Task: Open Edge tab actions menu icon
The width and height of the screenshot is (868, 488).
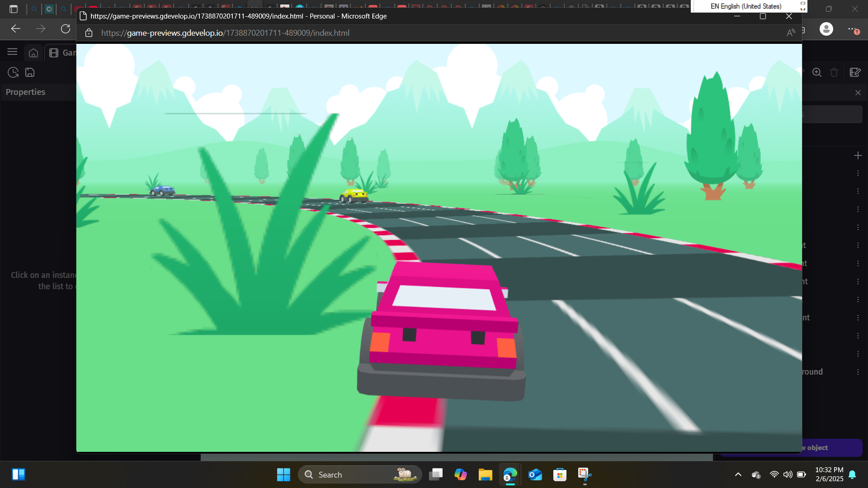Action: (x=14, y=9)
